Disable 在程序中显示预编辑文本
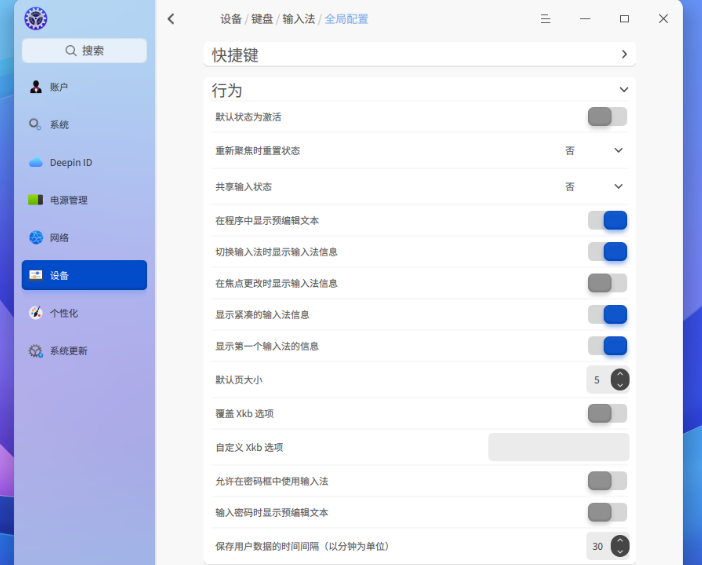 (x=607, y=220)
